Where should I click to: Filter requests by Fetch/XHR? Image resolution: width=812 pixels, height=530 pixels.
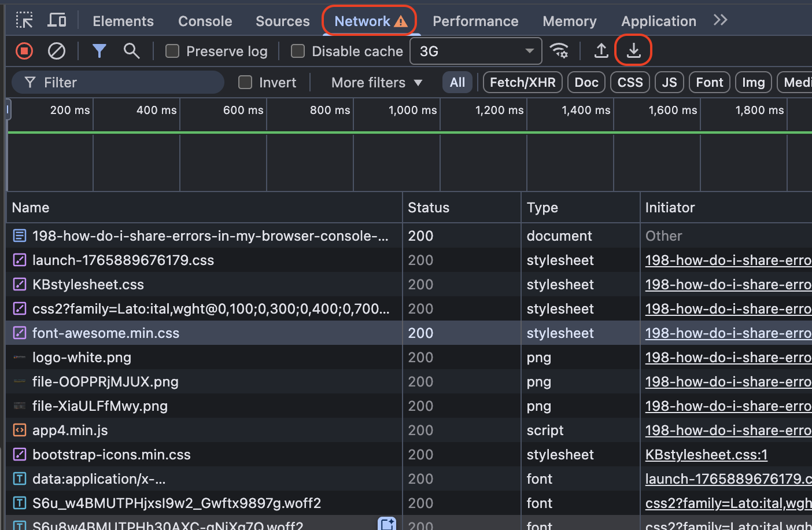click(522, 83)
